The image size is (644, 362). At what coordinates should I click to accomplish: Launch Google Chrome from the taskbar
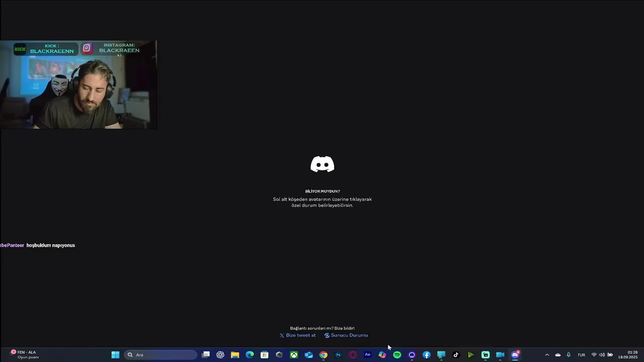tap(324, 355)
